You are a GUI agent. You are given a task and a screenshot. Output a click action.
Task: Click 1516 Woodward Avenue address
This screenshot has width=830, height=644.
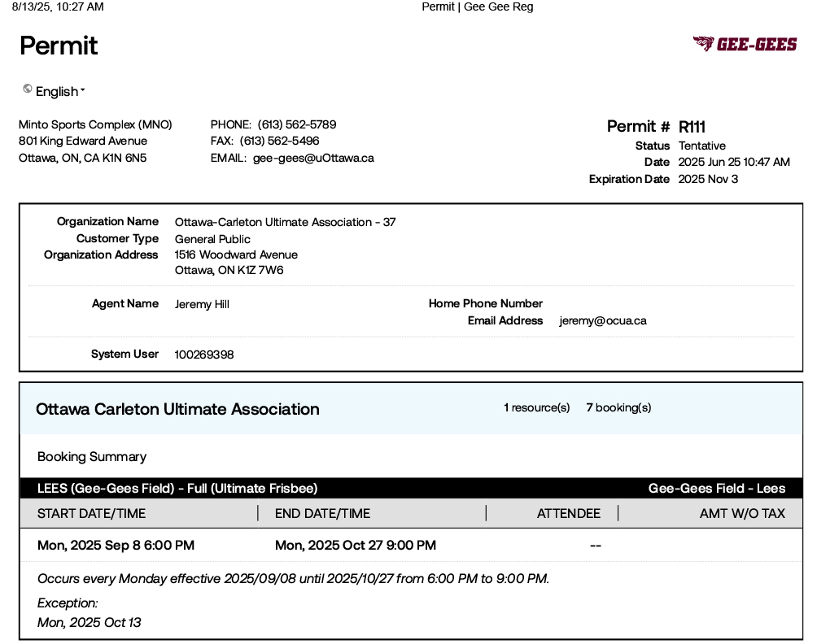(x=236, y=255)
